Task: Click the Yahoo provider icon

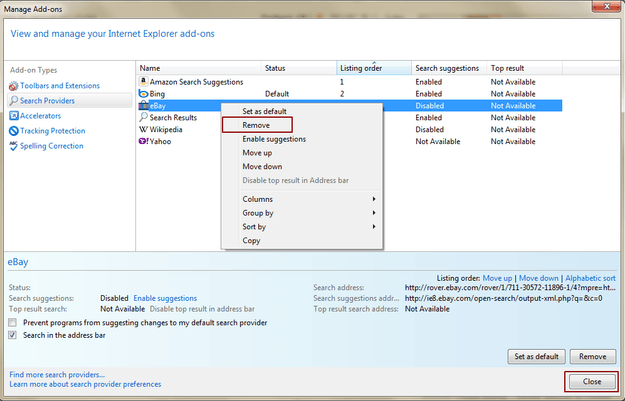Action: point(143,141)
